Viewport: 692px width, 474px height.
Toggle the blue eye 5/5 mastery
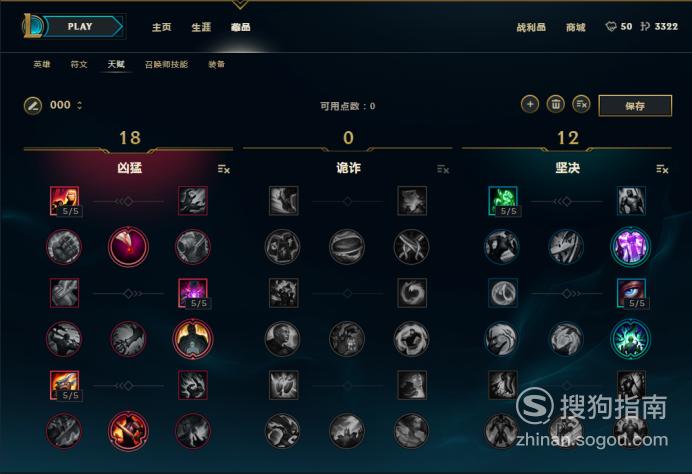632,293
